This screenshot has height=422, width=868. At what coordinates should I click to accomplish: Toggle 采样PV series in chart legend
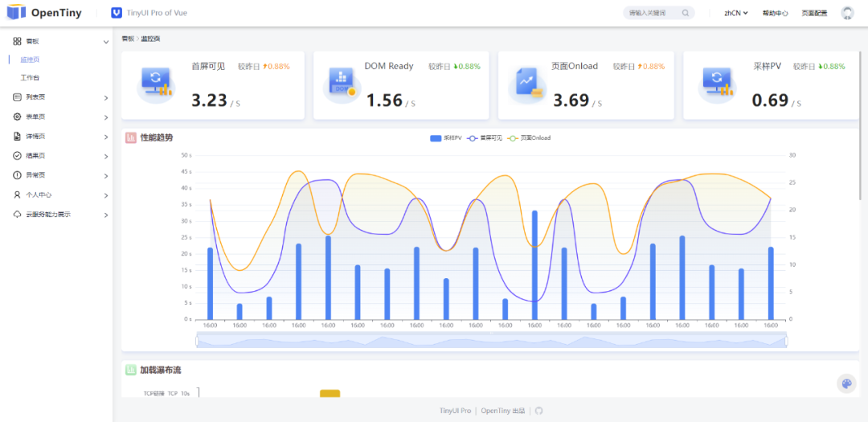pos(445,138)
